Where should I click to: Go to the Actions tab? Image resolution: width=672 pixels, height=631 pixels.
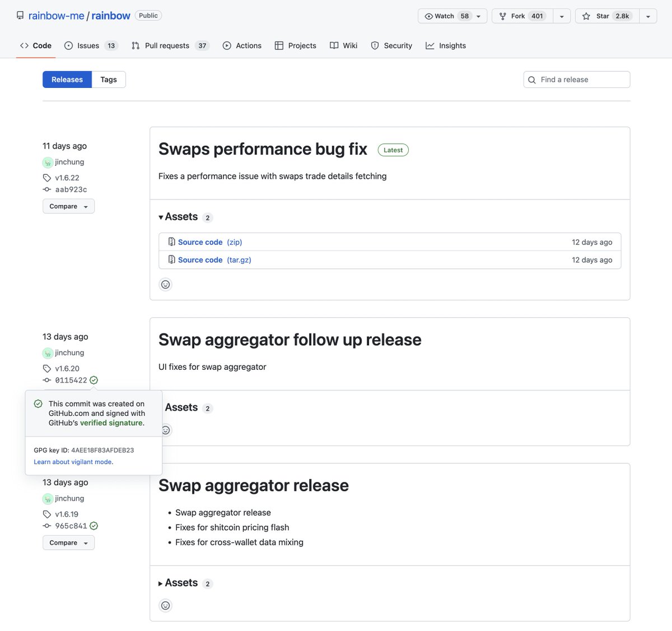[x=242, y=45]
